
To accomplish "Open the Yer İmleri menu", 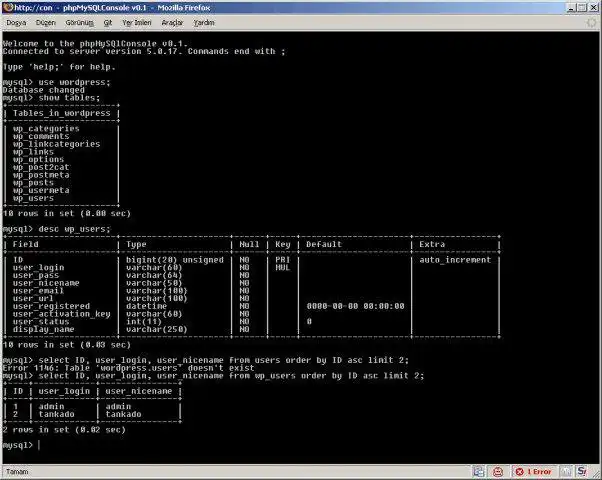I will 137,23.
